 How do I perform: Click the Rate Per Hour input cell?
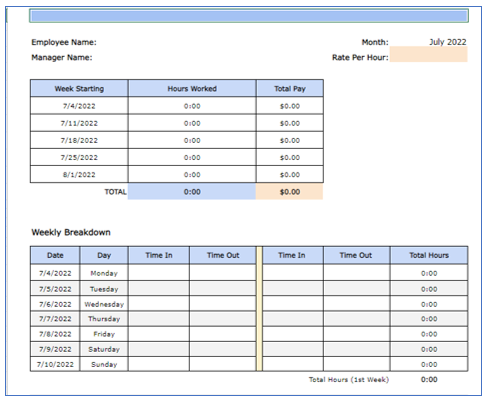(428, 54)
